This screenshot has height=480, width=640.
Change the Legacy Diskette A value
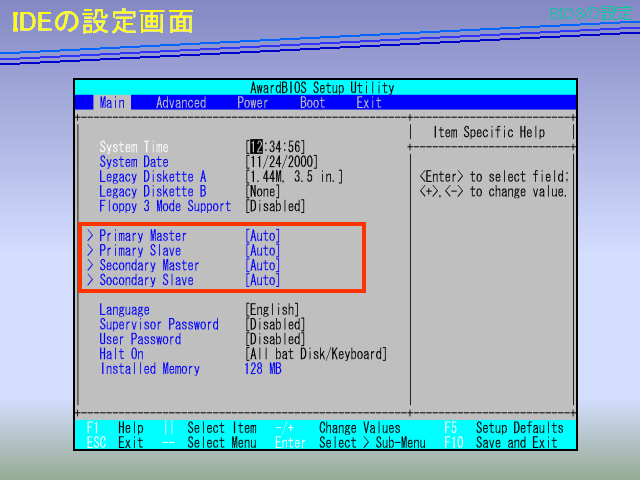(295, 177)
